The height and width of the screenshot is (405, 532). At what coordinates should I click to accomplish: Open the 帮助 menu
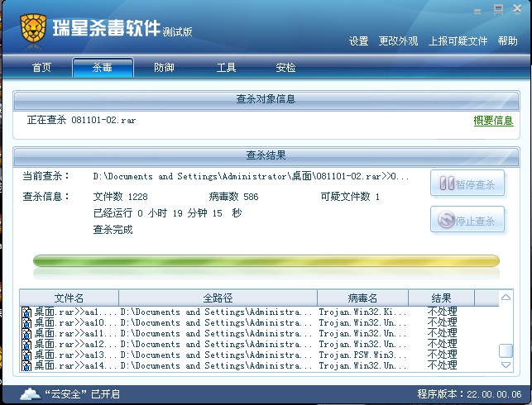pos(507,41)
